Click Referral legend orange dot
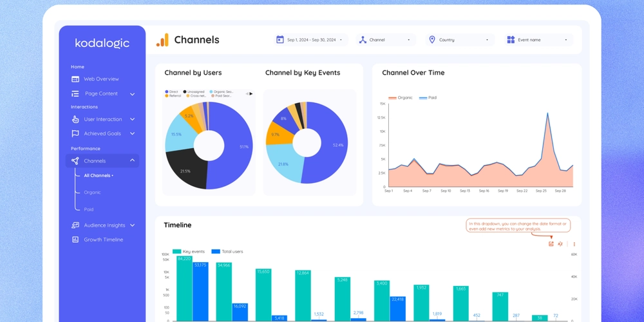The width and height of the screenshot is (644, 322). click(x=166, y=96)
